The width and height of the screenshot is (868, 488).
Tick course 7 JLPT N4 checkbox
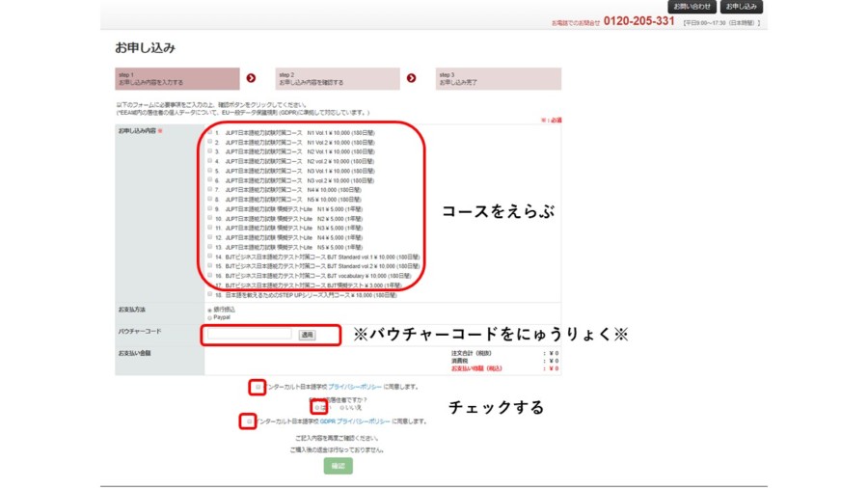tap(210, 190)
